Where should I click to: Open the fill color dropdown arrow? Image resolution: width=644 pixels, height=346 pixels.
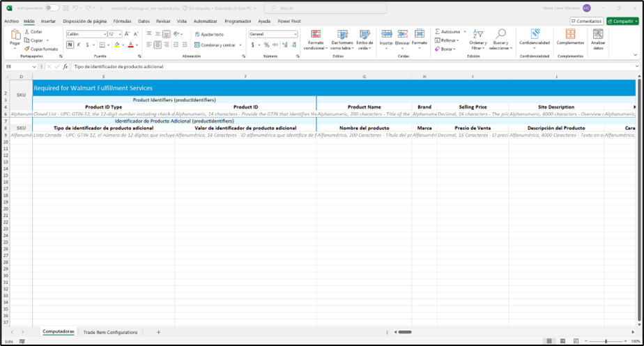(123, 45)
